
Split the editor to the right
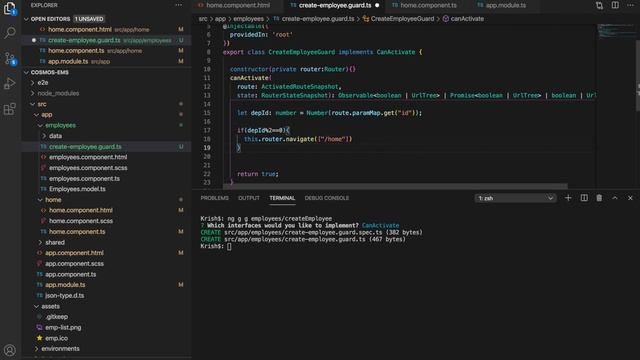click(x=615, y=5)
